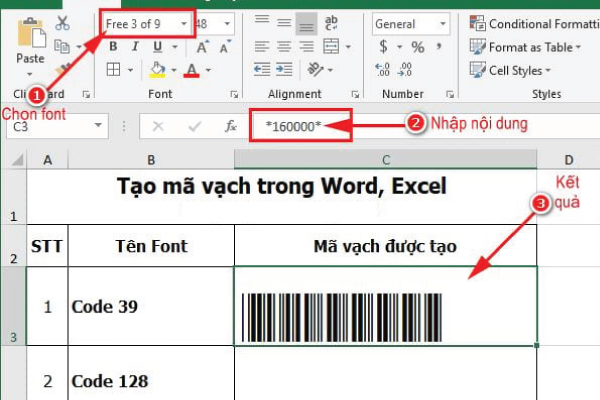Open fill color dropdown arrow

174,70
